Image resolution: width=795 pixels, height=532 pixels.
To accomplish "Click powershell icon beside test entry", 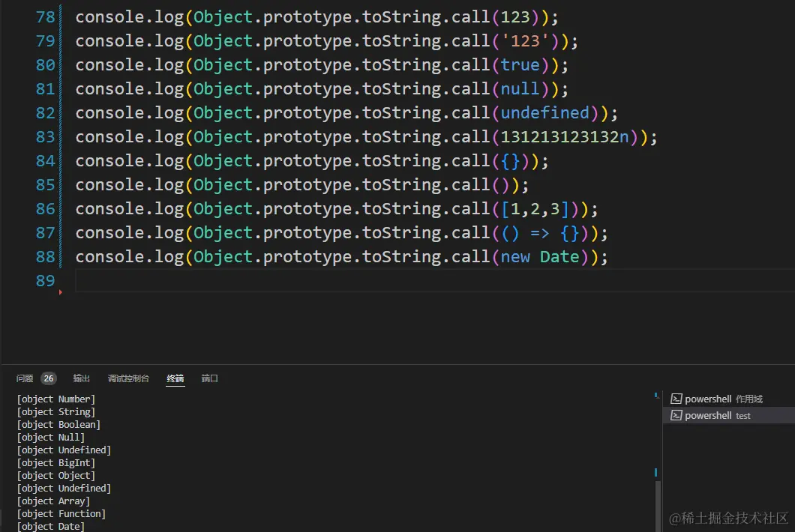I will click(676, 415).
